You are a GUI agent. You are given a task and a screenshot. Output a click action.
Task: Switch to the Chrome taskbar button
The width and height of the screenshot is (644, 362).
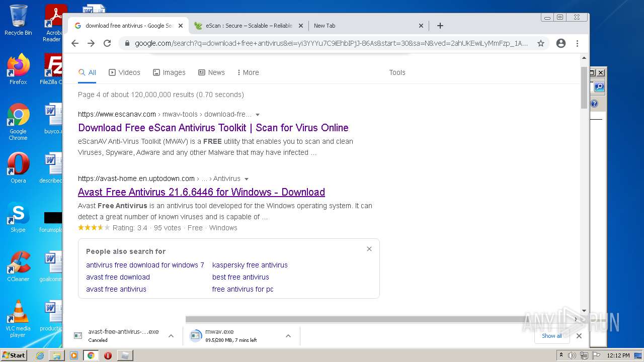pyautogui.click(x=91, y=355)
